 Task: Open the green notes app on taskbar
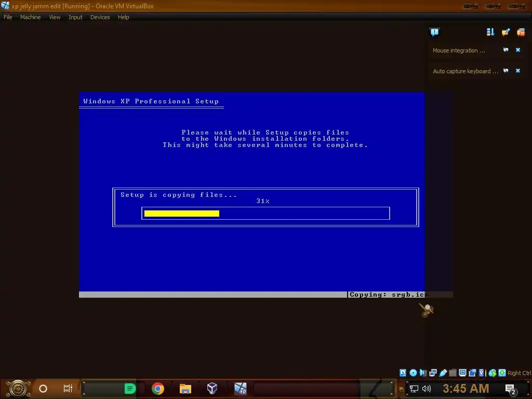click(130, 389)
